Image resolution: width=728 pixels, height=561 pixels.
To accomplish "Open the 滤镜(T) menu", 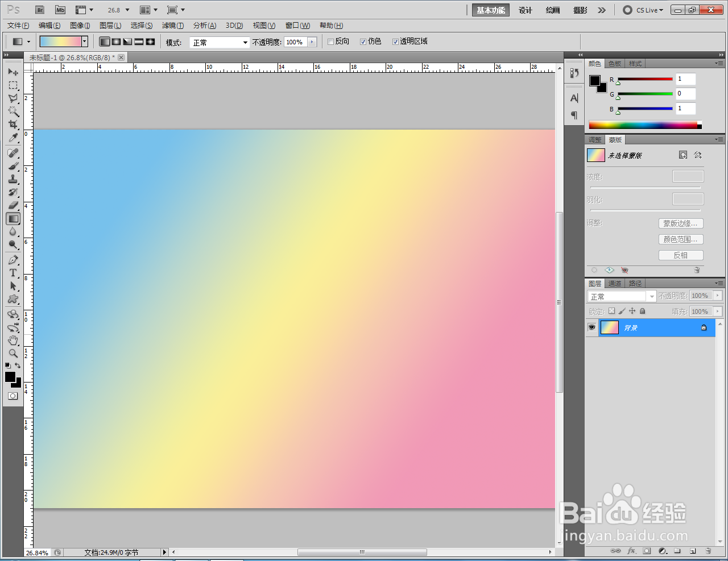I will coord(173,26).
